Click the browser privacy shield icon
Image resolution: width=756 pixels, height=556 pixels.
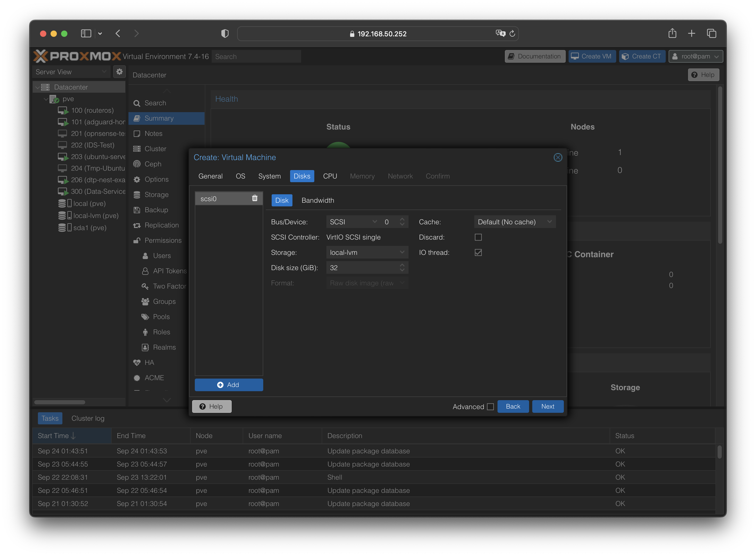pos(225,34)
